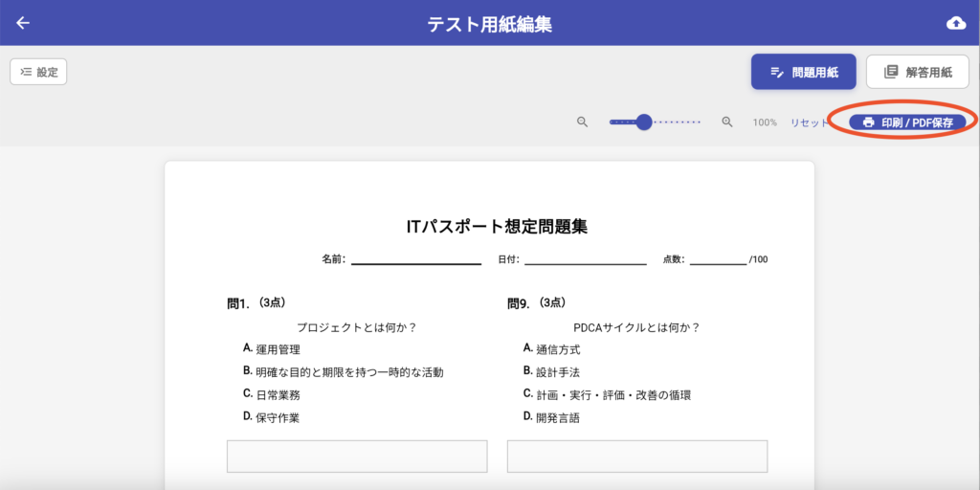
Task: Click the question text プロジェクトとは何か？
Action: point(357,327)
